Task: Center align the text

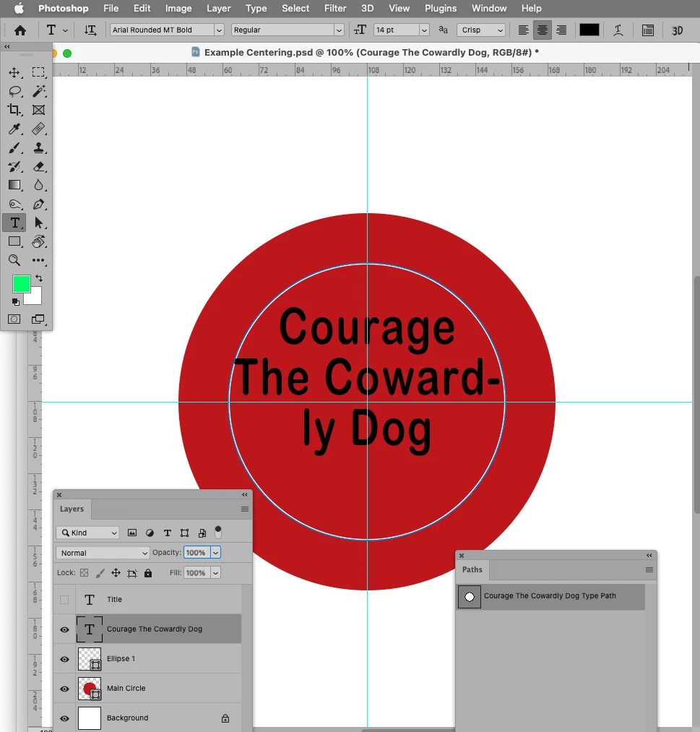Action: click(x=543, y=30)
